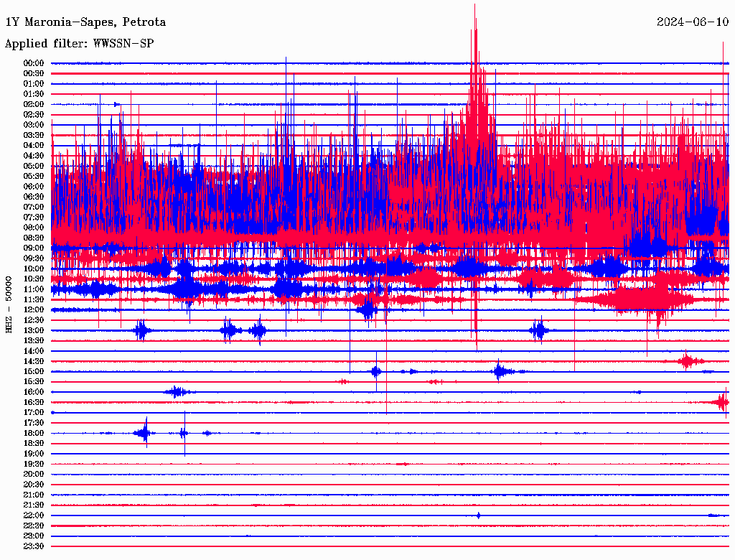Select the 22:00 time row label
The width and height of the screenshot is (735, 560).
click(x=34, y=515)
